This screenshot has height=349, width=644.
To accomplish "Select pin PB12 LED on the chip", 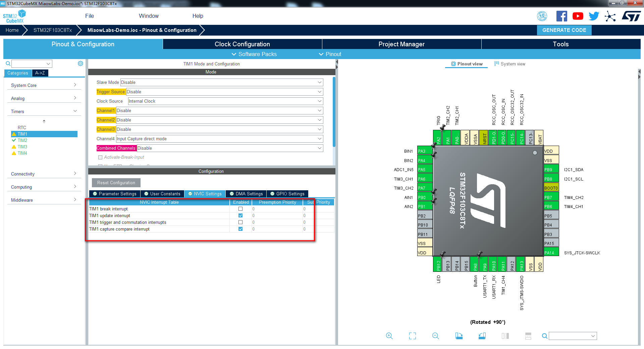I will click(438, 264).
